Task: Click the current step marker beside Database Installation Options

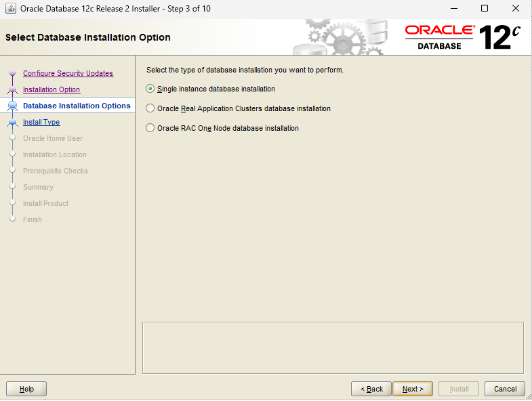Action: click(13, 106)
